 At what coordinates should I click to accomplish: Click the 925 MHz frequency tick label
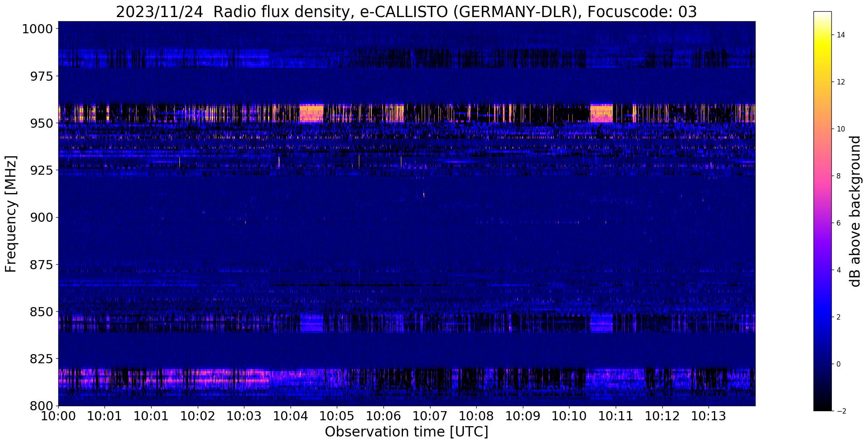tap(42, 170)
